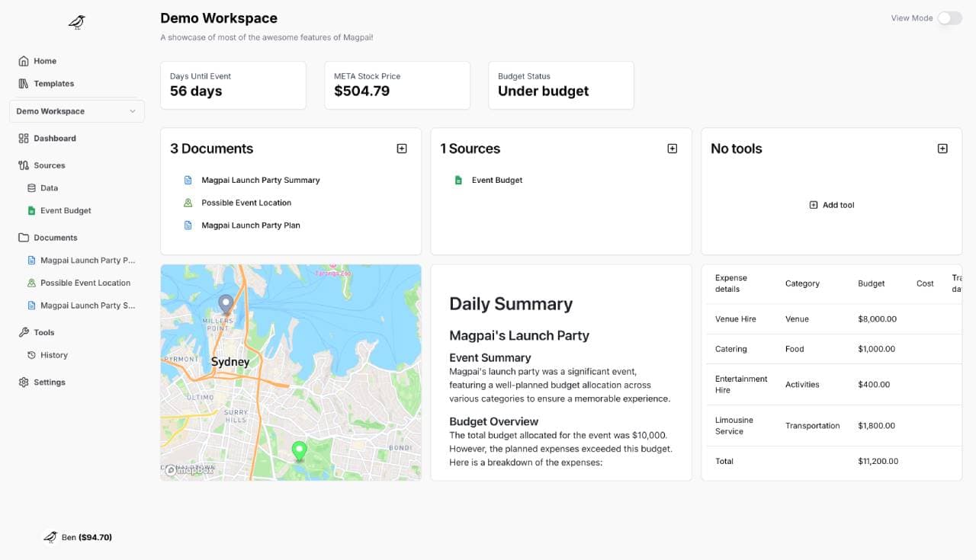This screenshot has width=976, height=560.
Task: Click the Add tool button
Action: [x=831, y=205]
